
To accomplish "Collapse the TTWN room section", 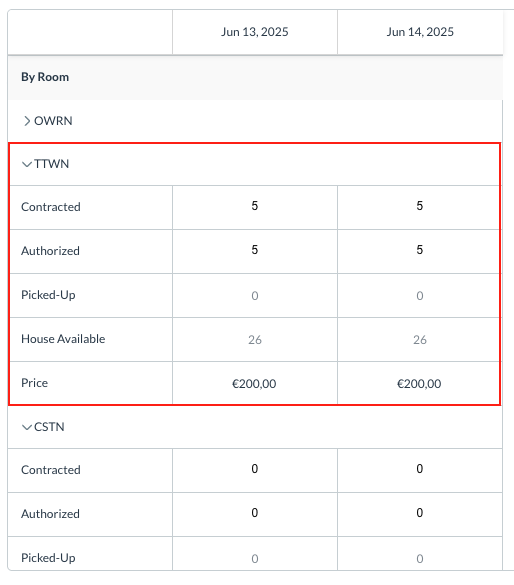I will [x=26, y=164].
